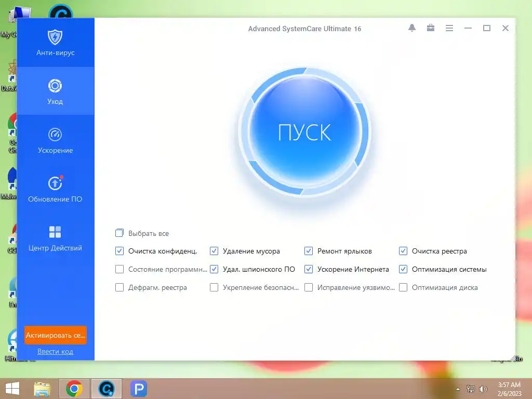Viewport: 532px width, 399px height.
Task: Uncheck Оптимизация системы option
Action: (403, 269)
